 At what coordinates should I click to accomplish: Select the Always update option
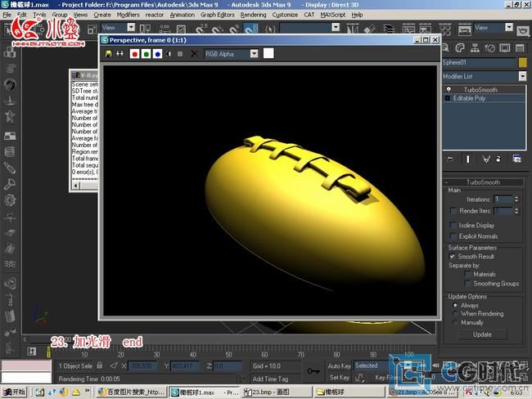tap(455, 305)
